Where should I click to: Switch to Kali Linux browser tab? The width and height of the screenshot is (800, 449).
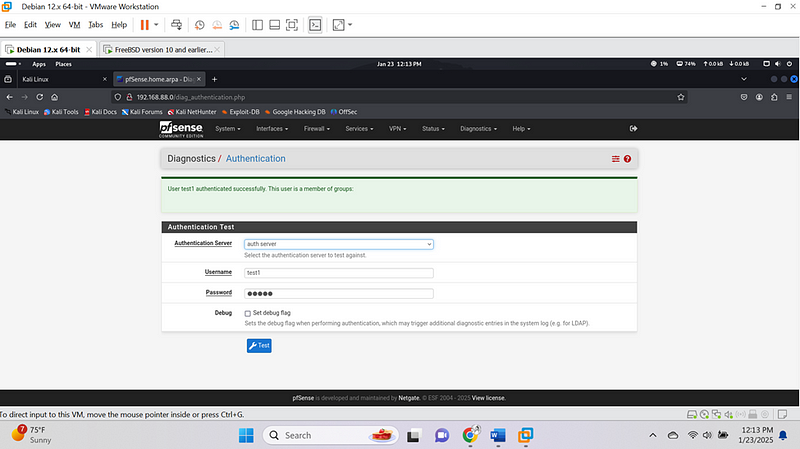tap(62, 79)
